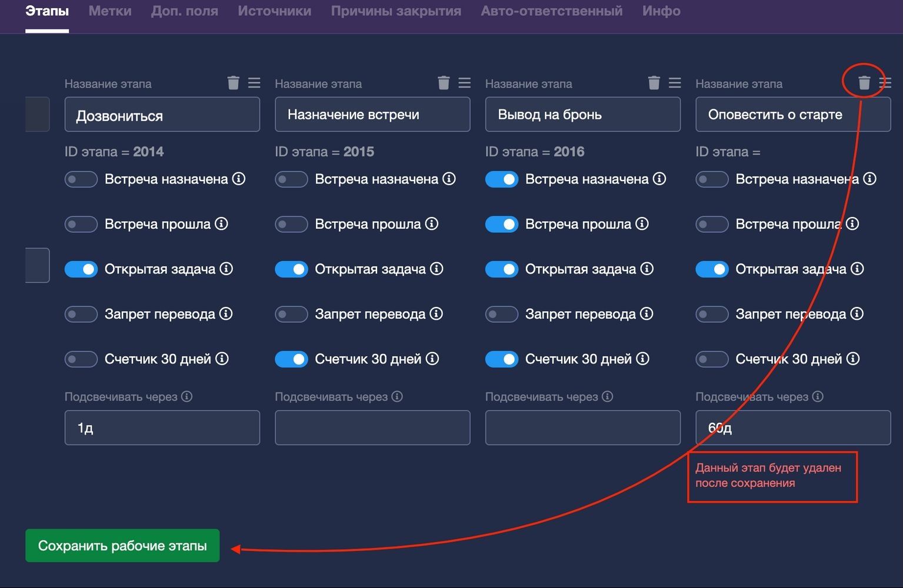Show info for Подсвечивать через in Вывод на бронь column

click(608, 396)
